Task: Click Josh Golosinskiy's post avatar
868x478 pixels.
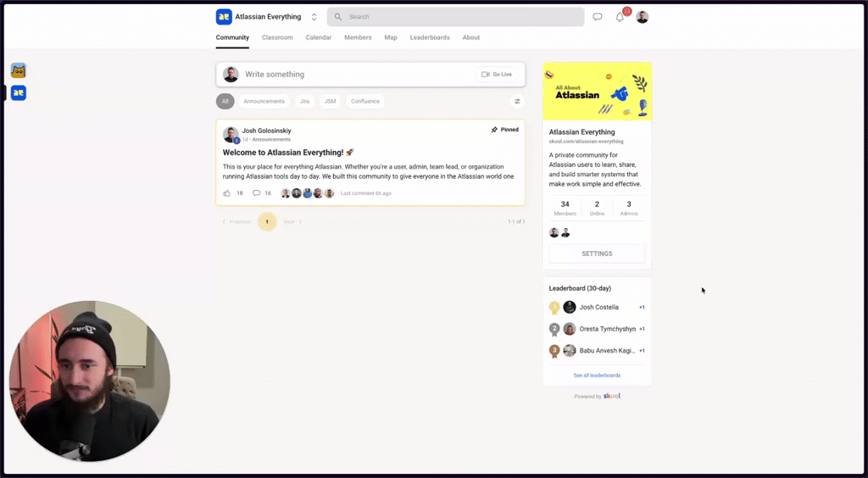Action: [x=231, y=134]
